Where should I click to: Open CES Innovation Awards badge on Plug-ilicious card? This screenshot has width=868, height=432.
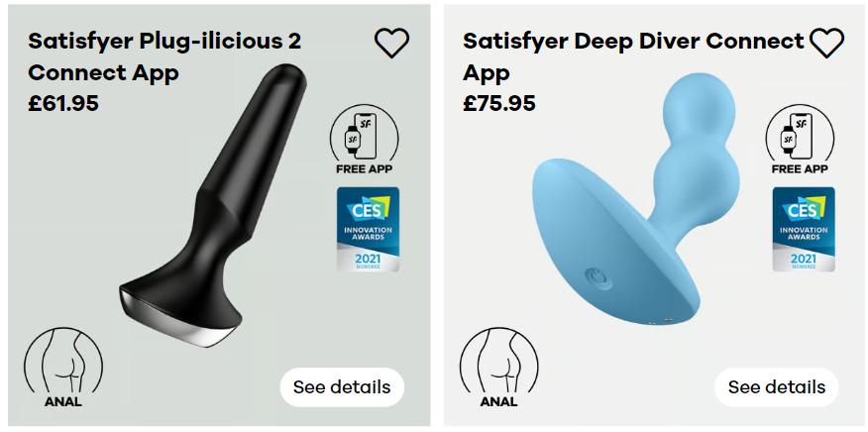pos(369,229)
